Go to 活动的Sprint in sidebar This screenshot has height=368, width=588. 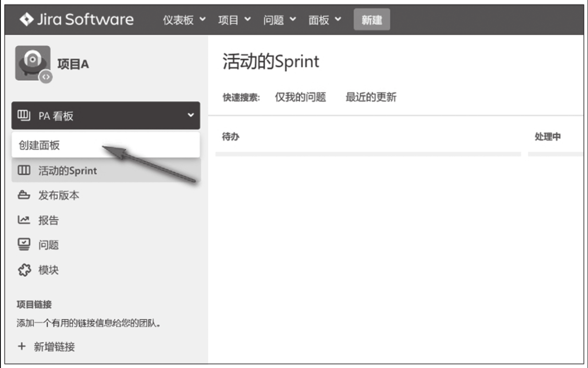click(x=106, y=170)
